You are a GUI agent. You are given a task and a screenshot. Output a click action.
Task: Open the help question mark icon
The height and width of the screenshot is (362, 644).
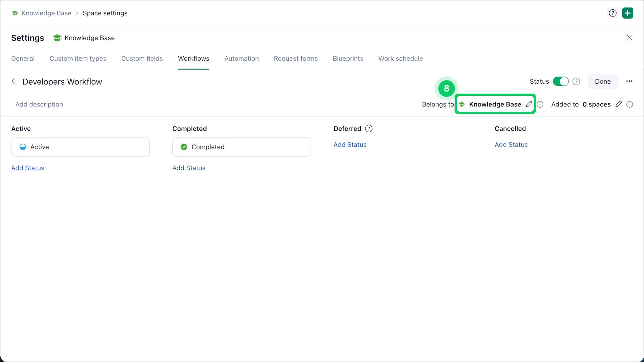(x=613, y=13)
